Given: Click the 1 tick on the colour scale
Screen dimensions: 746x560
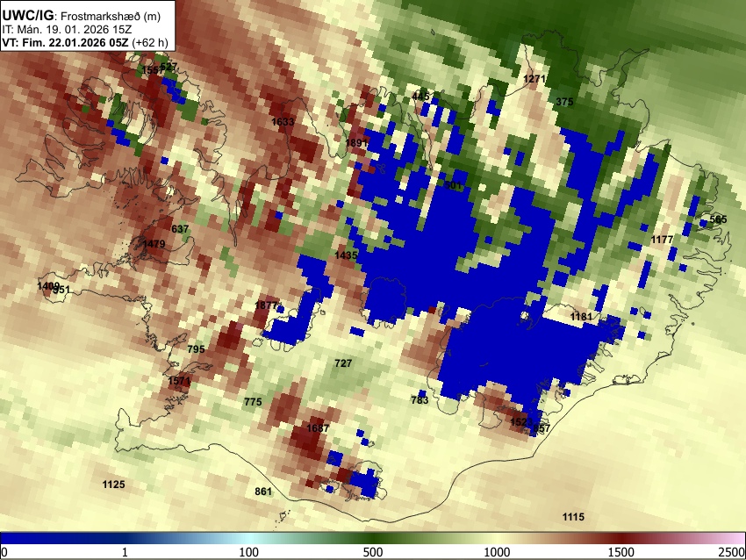Looking at the screenshot, I should pyautogui.click(x=125, y=552).
